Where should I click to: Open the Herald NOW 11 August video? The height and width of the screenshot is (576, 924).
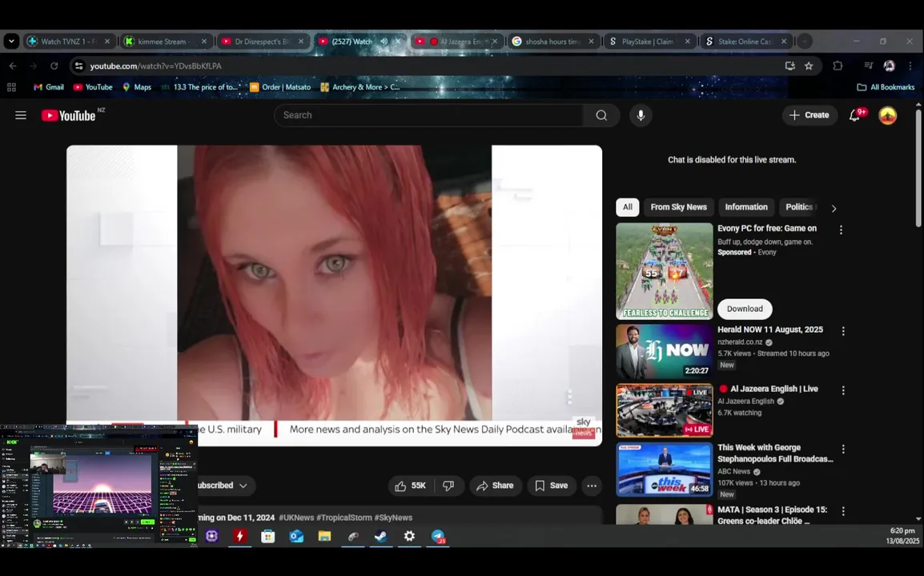click(x=664, y=352)
